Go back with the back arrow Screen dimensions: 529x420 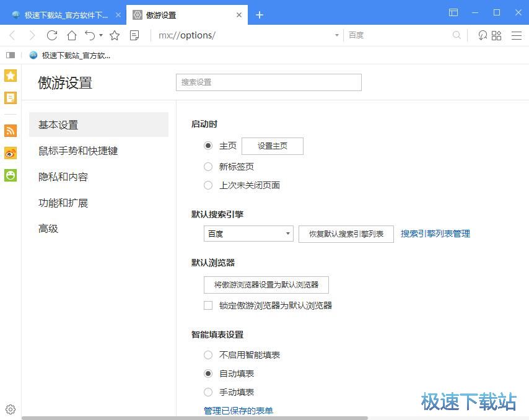click(x=12, y=35)
